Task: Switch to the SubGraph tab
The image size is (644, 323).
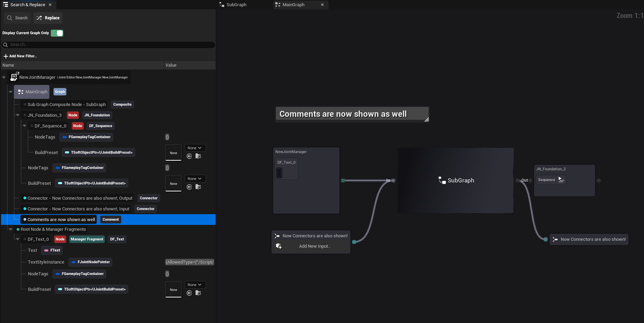Action: coord(236,5)
